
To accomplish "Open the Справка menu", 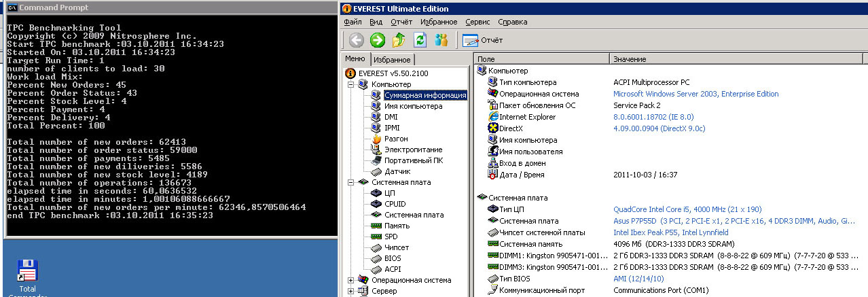I will coord(512,22).
